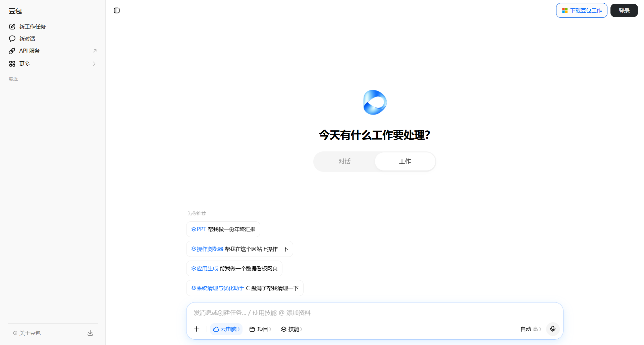The height and width of the screenshot is (345, 644).
Task: Choose 操作浏览器 帮我在这个网站上操作一下 suggestion
Action: 239,249
